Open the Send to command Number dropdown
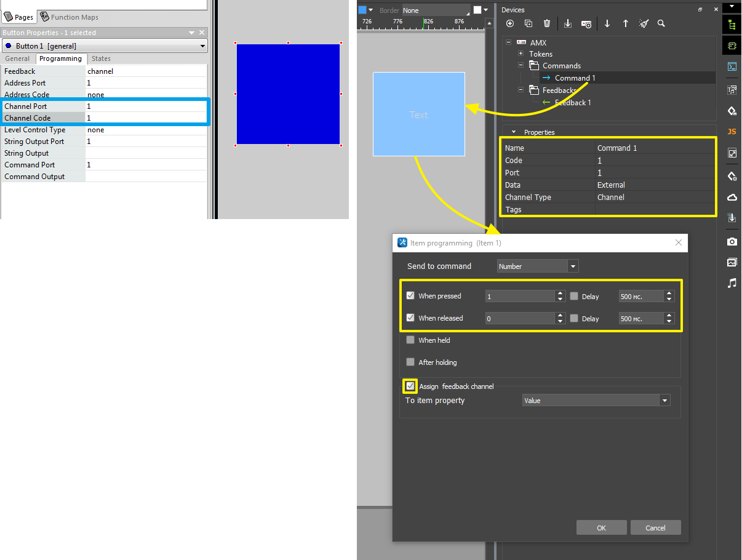Viewport: 742px width, 560px height. click(x=538, y=266)
